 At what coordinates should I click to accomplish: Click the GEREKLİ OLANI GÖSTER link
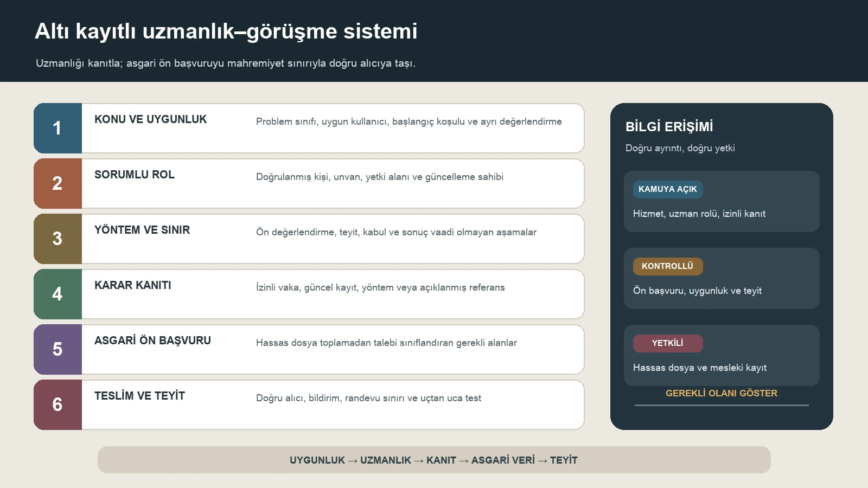(722, 393)
